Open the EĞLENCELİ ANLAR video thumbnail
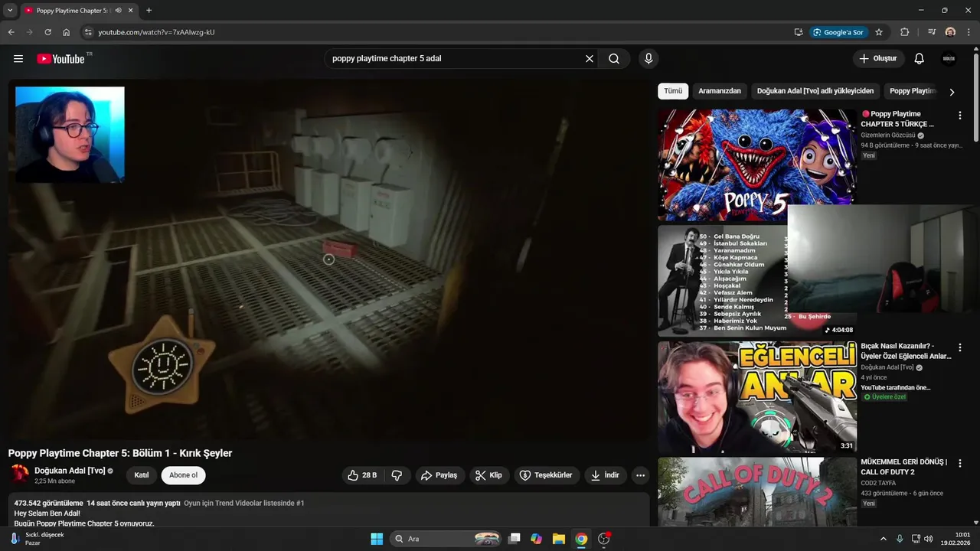Screen dimensions: 980x551 pyautogui.click(x=757, y=397)
